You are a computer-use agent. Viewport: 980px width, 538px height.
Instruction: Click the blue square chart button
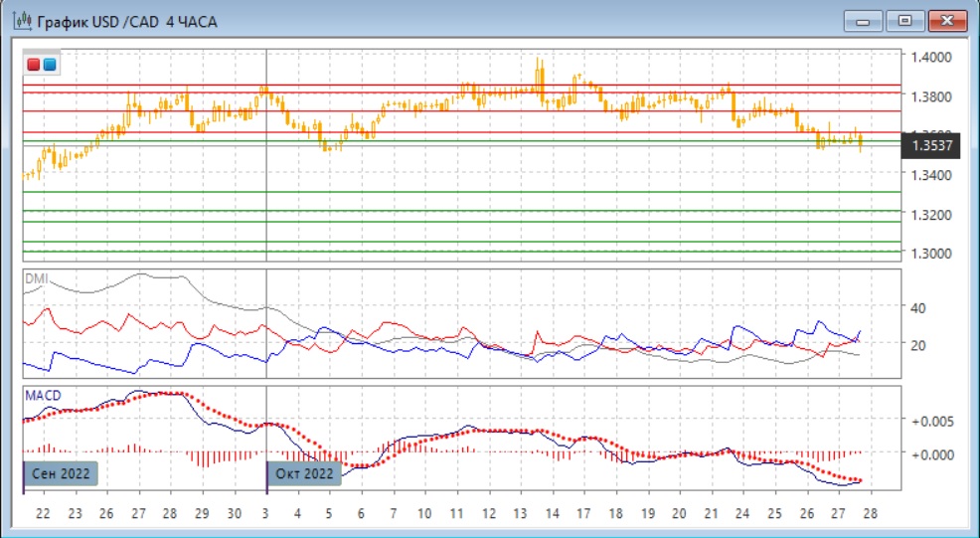point(50,65)
